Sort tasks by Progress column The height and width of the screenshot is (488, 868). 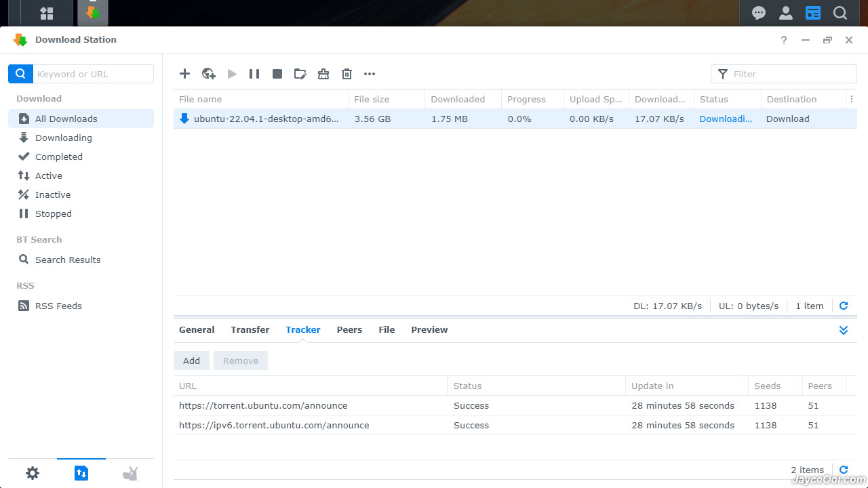(x=533, y=99)
